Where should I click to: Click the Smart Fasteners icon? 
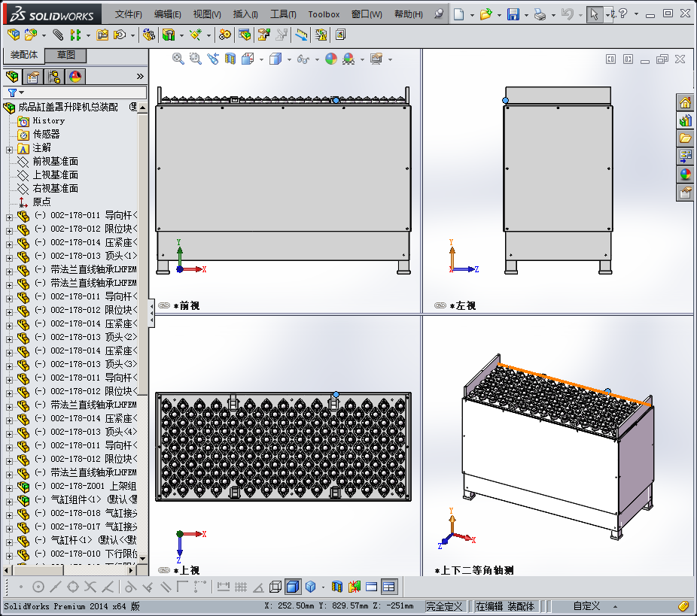pyautogui.click(x=102, y=35)
